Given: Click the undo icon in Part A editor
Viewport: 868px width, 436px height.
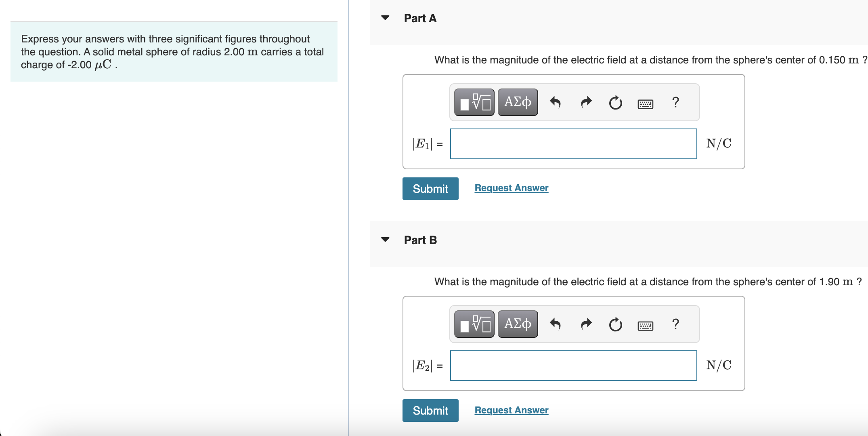Looking at the screenshot, I should tap(555, 102).
